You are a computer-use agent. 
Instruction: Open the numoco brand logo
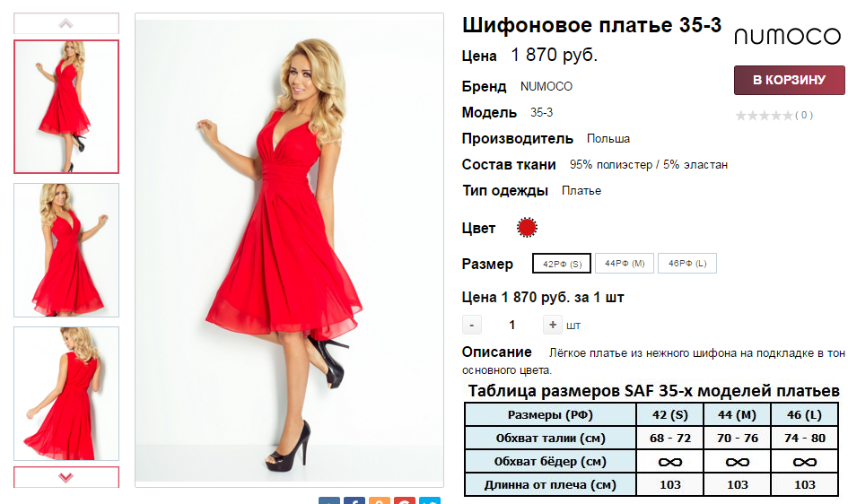(788, 37)
